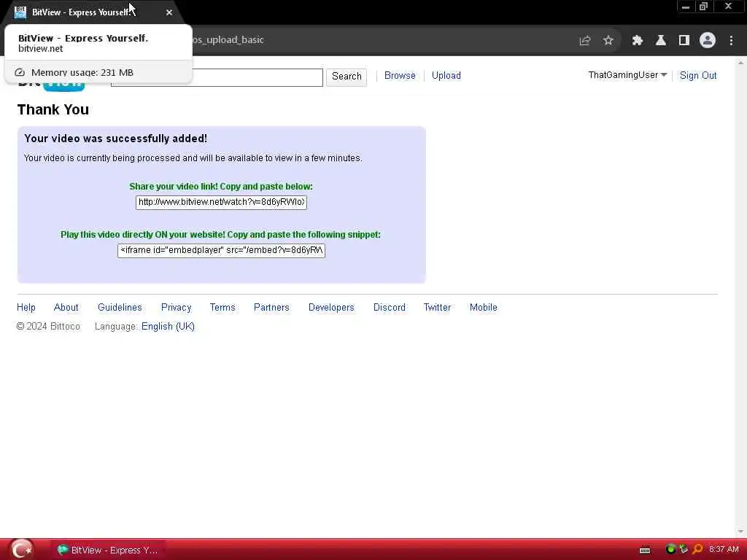Screen dimensions: 747x560
Task: Open the Twitter footer link
Action: pyautogui.click(x=437, y=307)
